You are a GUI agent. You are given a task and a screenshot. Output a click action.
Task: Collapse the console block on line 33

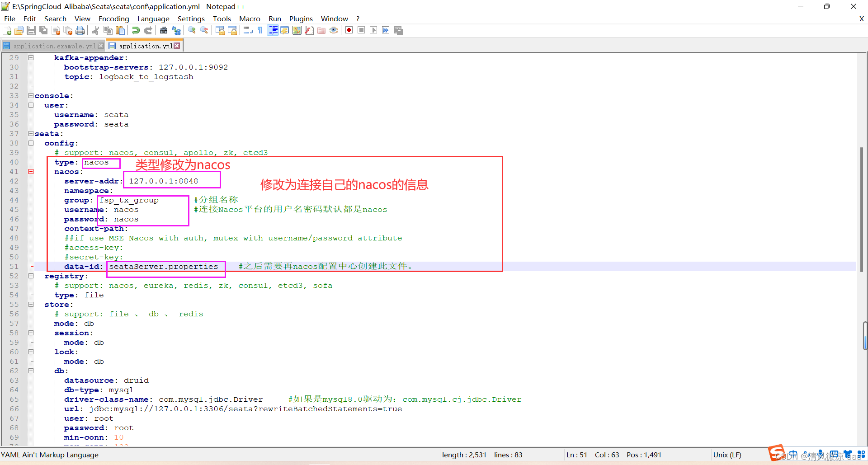[x=31, y=96]
